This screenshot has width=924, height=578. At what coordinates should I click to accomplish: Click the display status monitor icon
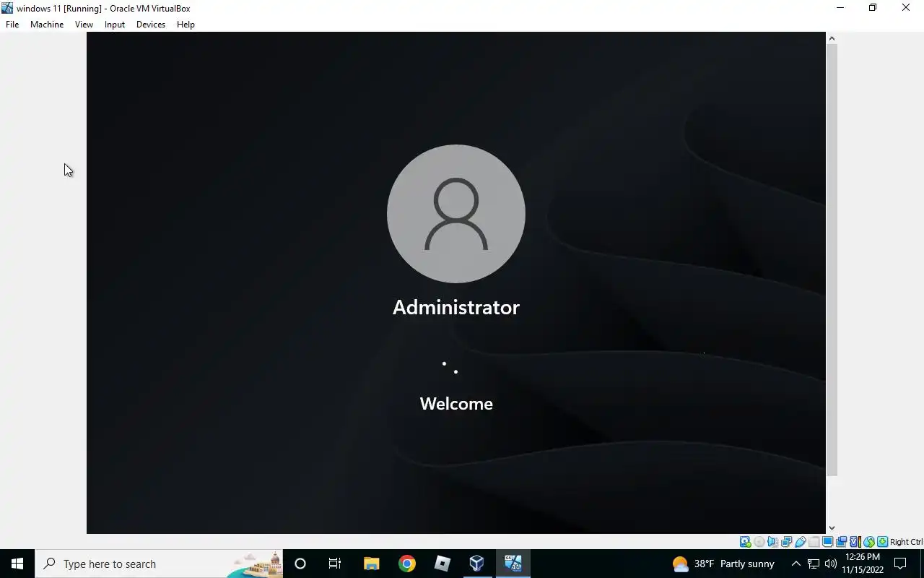click(x=827, y=542)
